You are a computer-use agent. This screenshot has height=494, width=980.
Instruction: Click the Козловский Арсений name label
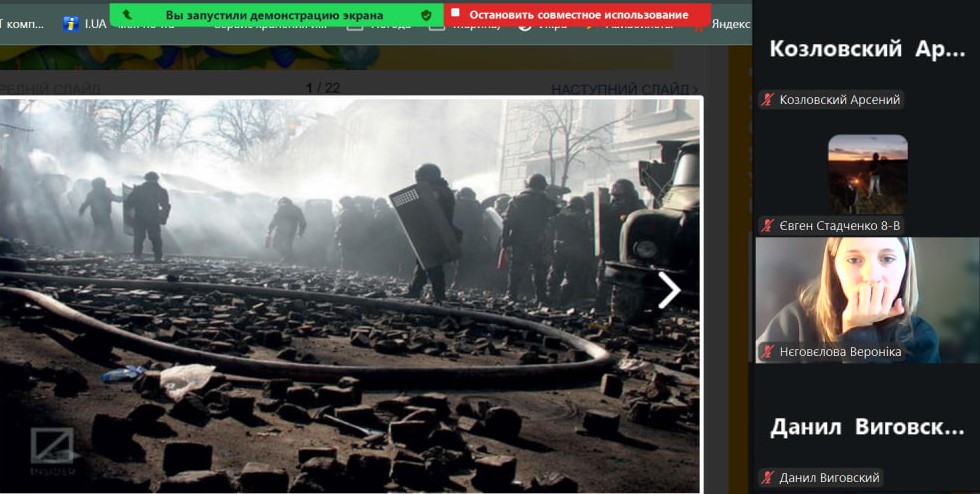(839, 100)
